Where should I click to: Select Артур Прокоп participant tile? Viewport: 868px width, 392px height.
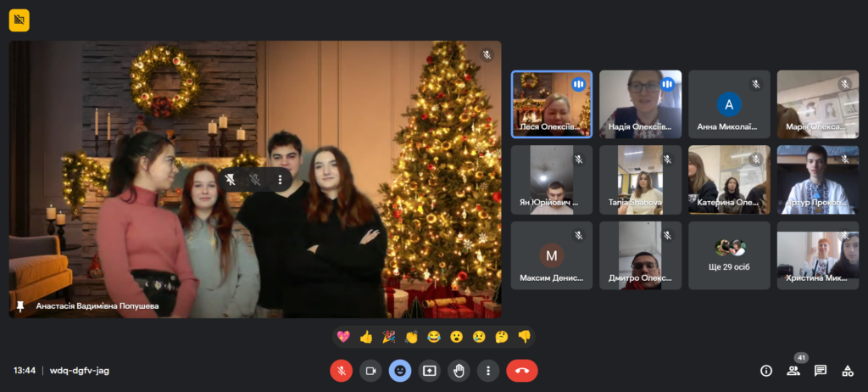817,179
